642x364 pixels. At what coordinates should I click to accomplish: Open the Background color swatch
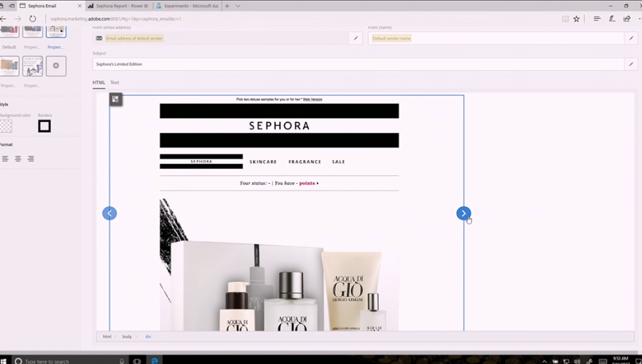point(6,127)
